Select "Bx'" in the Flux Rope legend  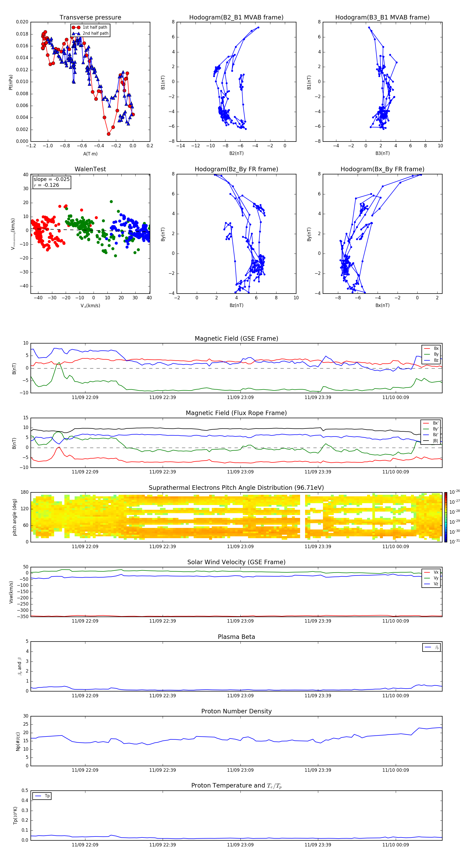(431, 423)
